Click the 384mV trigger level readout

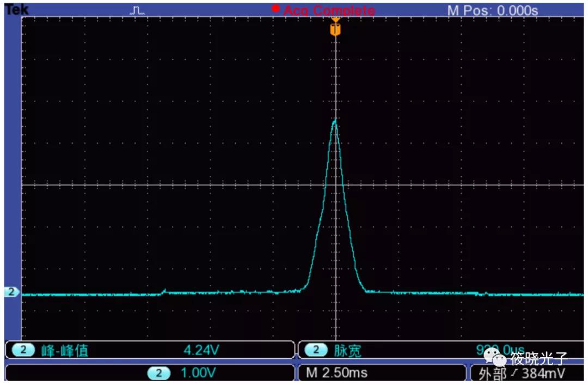pyautogui.click(x=544, y=374)
